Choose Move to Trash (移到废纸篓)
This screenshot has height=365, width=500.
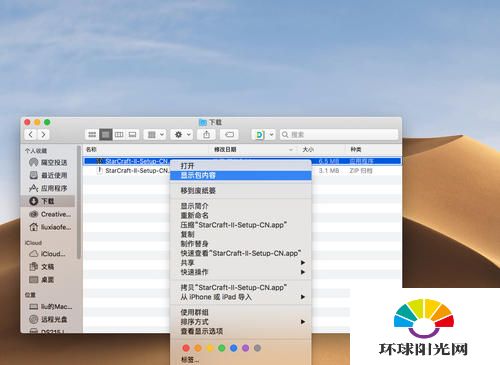tap(241, 191)
